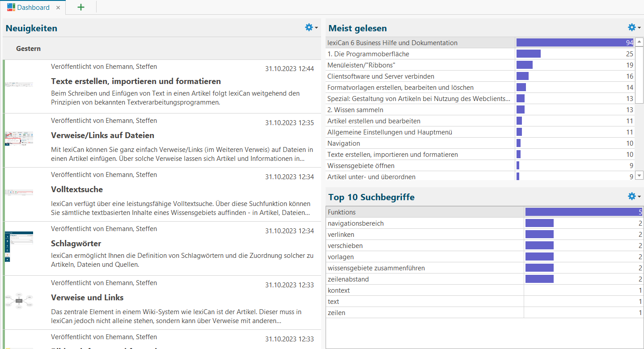Select "Formatvorlagen erstellen, bearbeiten und löschen" row
Image resolution: width=644 pixels, height=349 pixels.
coord(480,88)
